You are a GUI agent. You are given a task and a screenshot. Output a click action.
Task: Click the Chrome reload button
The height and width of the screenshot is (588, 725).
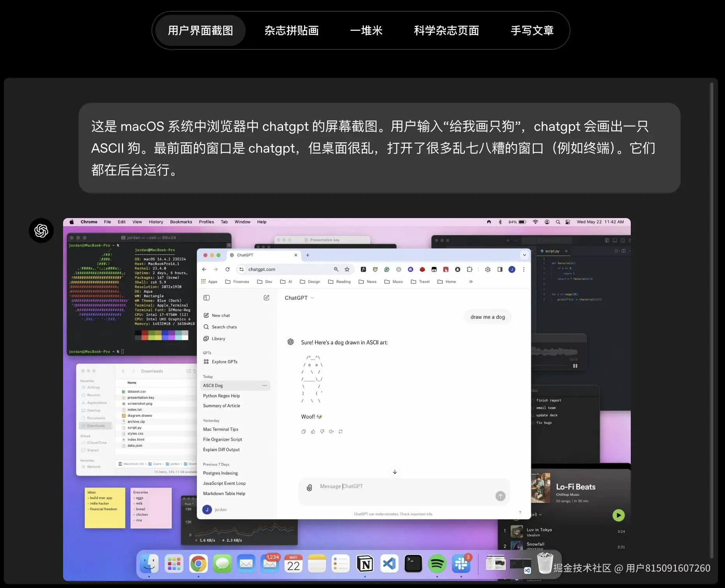point(227,269)
